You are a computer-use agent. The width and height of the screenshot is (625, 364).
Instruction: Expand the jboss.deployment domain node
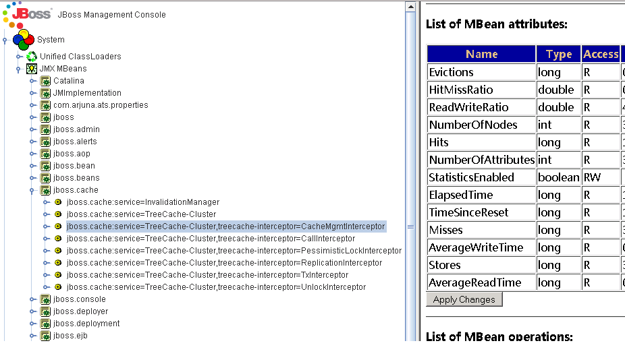pos(32,324)
